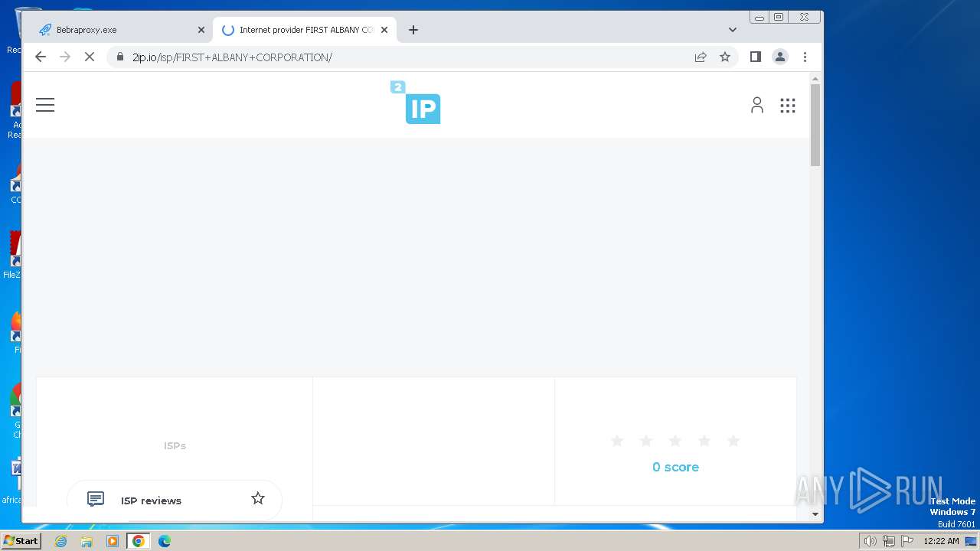Viewport: 980px width, 551px height.
Task: Click the page vertical scrollbar thumb
Action: tap(815, 125)
